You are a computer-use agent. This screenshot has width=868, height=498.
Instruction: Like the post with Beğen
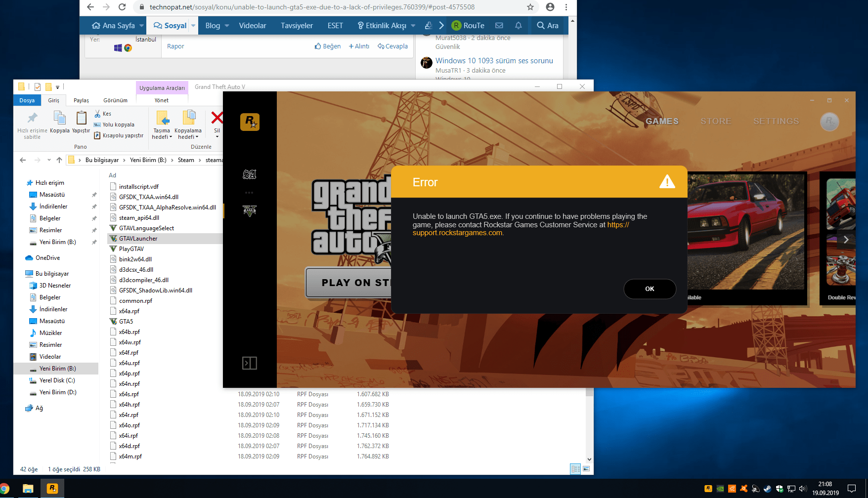tap(328, 46)
